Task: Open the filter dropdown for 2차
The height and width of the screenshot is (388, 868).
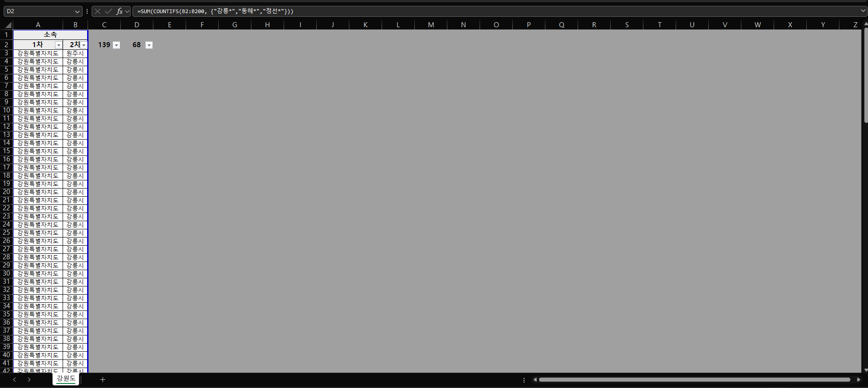Action: click(x=84, y=45)
